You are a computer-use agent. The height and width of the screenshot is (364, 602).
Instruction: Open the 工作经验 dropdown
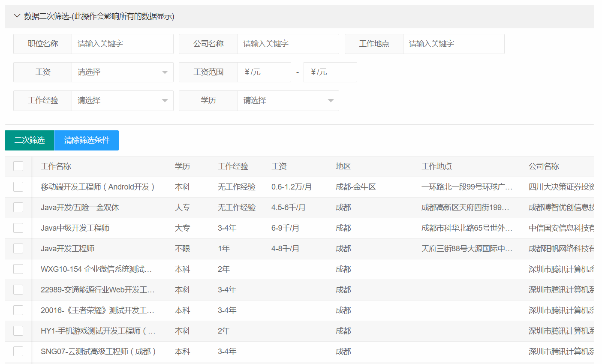123,100
